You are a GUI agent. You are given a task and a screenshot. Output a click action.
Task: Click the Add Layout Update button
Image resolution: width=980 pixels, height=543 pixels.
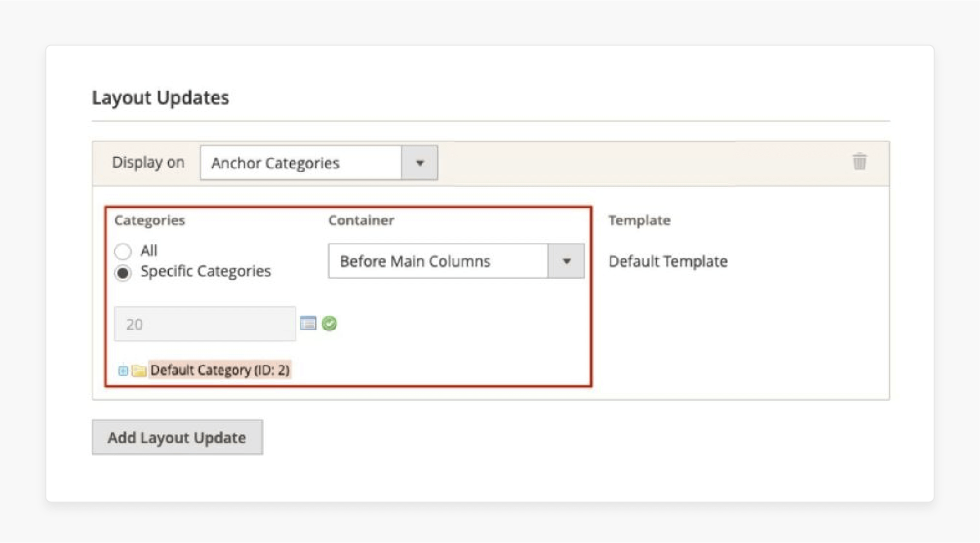pyautogui.click(x=177, y=437)
